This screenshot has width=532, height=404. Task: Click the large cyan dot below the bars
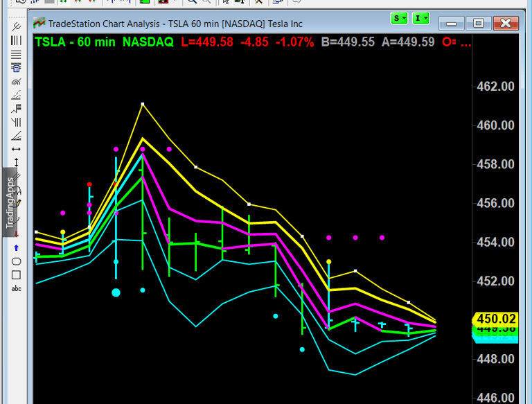pos(116,292)
